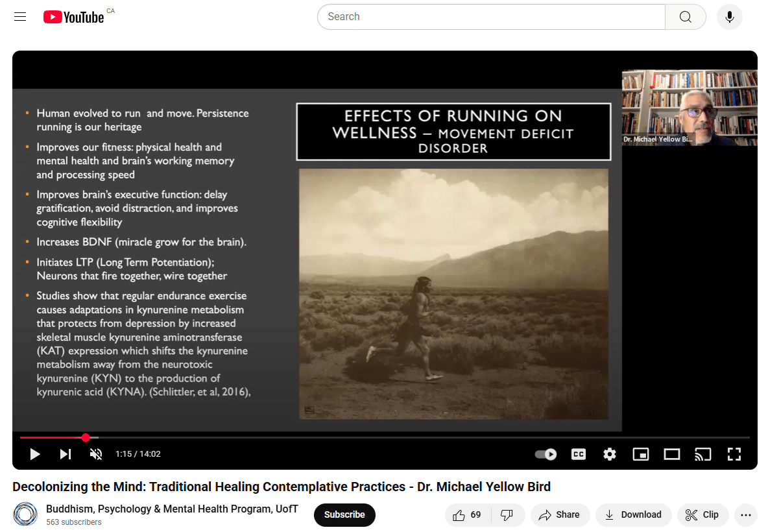Open the YouTube hamburger guide menu

click(x=20, y=17)
